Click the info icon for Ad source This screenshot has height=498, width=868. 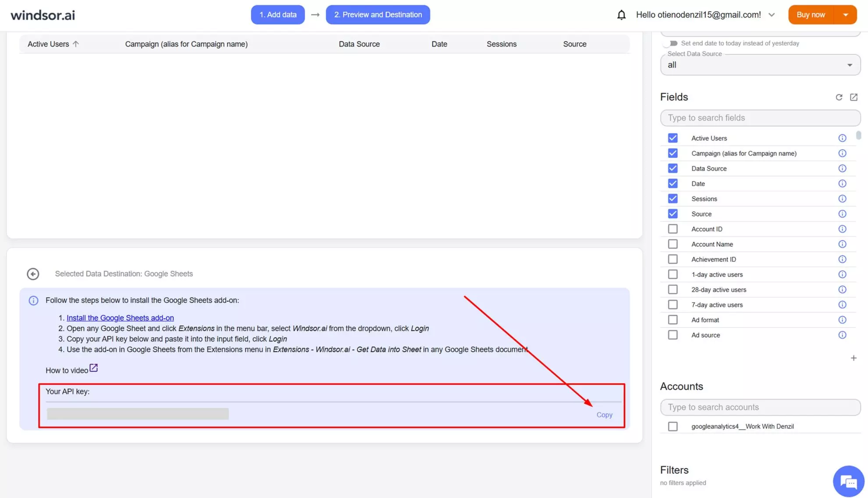tap(842, 335)
